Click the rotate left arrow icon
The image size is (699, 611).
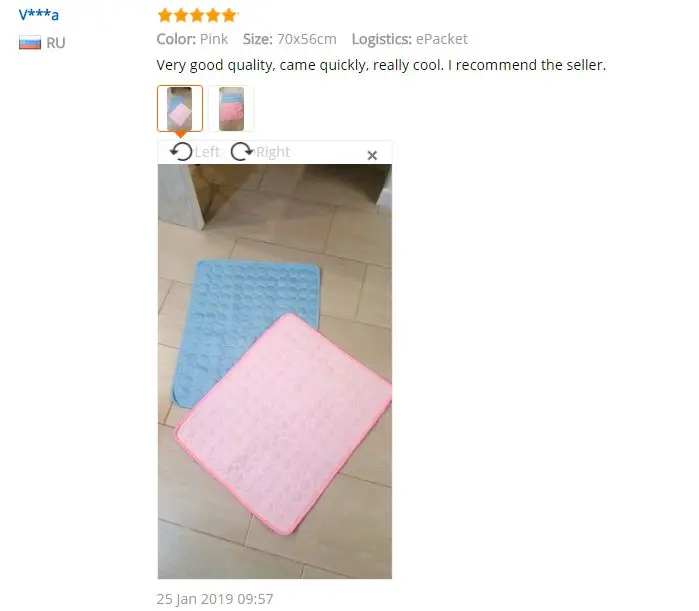pyautogui.click(x=181, y=152)
